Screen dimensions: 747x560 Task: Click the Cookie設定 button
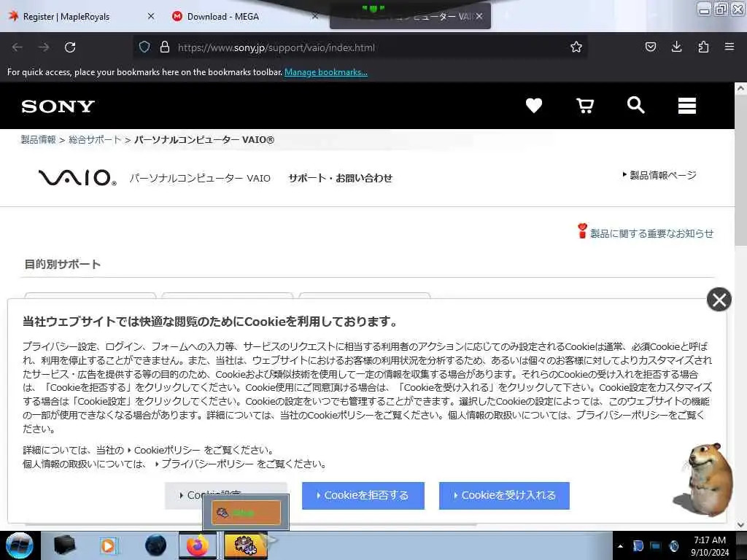[x=226, y=496]
